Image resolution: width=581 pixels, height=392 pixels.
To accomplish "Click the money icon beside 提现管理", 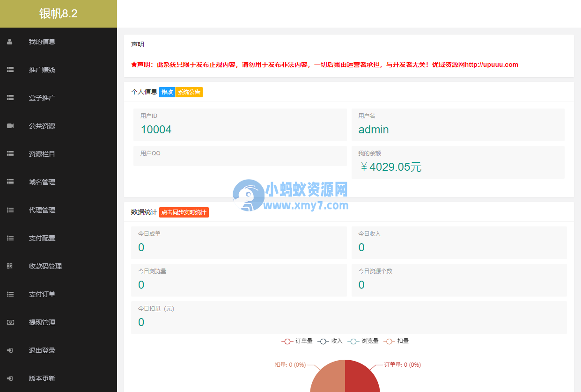I will pos(10,322).
